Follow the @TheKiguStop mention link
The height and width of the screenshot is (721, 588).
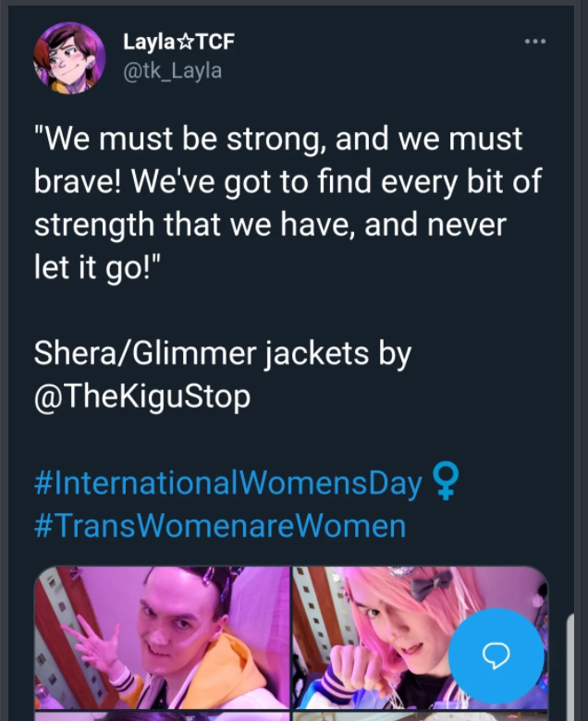pyautogui.click(x=142, y=397)
